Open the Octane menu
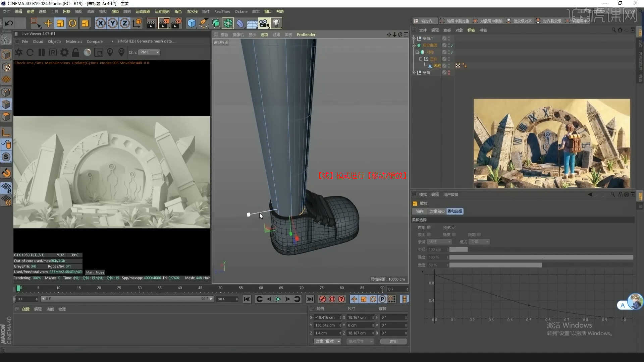 (241, 11)
